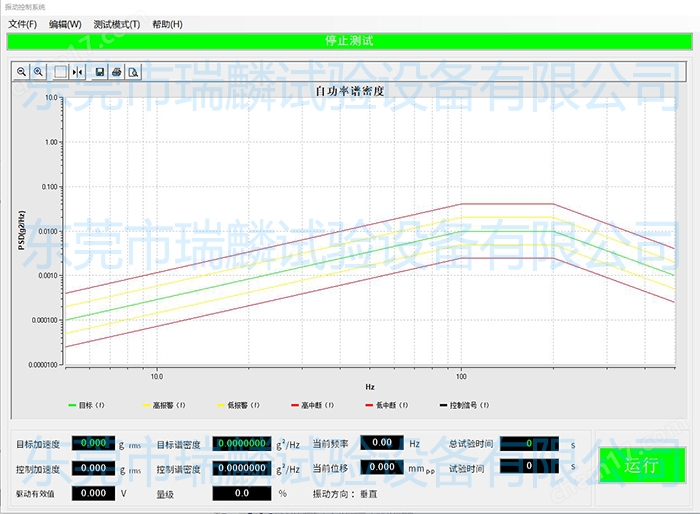Screen dimensions: 700x514
Task: Click the black 控制信号 legend entry
Action: point(463,405)
